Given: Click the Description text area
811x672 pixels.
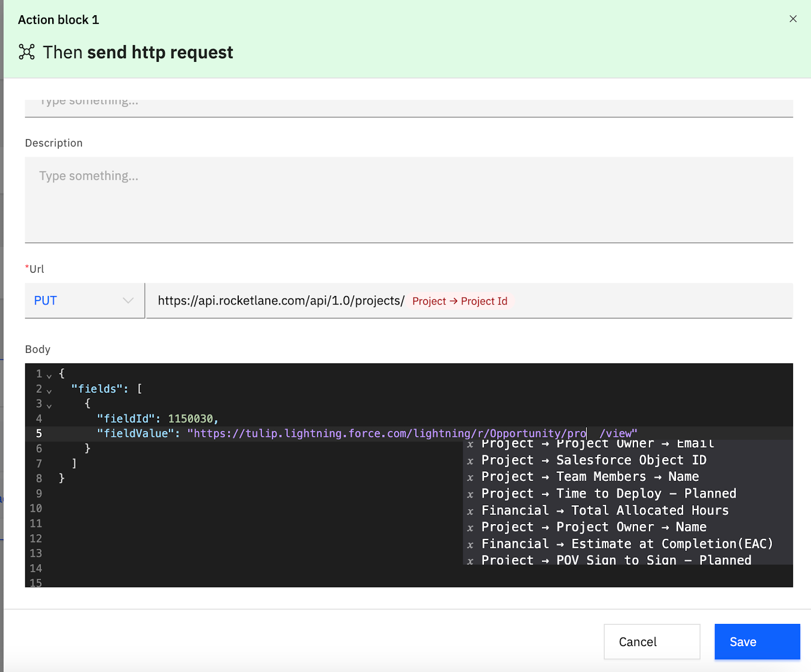Looking at the screenshot, I should [409, 200].
